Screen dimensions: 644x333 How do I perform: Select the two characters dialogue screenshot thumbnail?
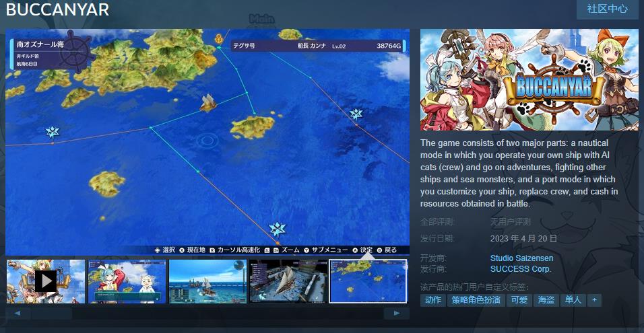coord(127,281)
